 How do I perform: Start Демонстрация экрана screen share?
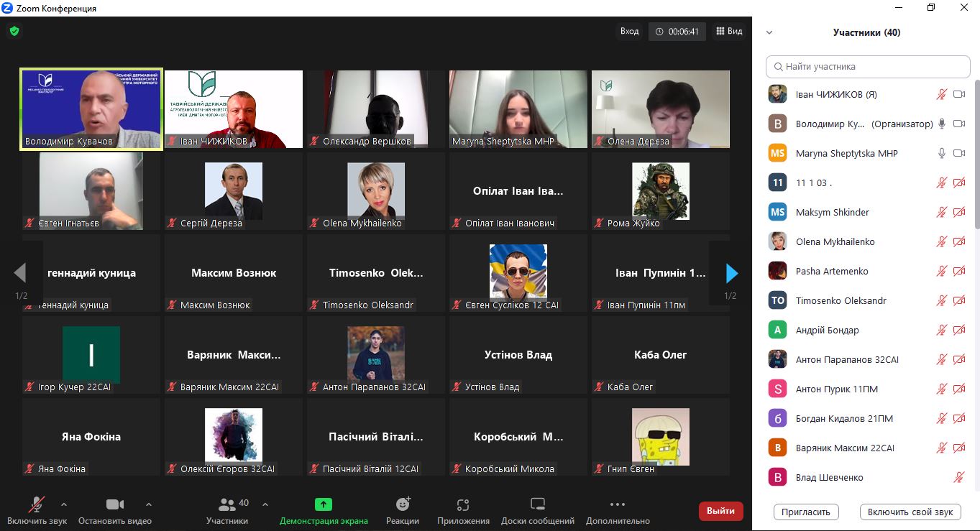coord(324,511)
